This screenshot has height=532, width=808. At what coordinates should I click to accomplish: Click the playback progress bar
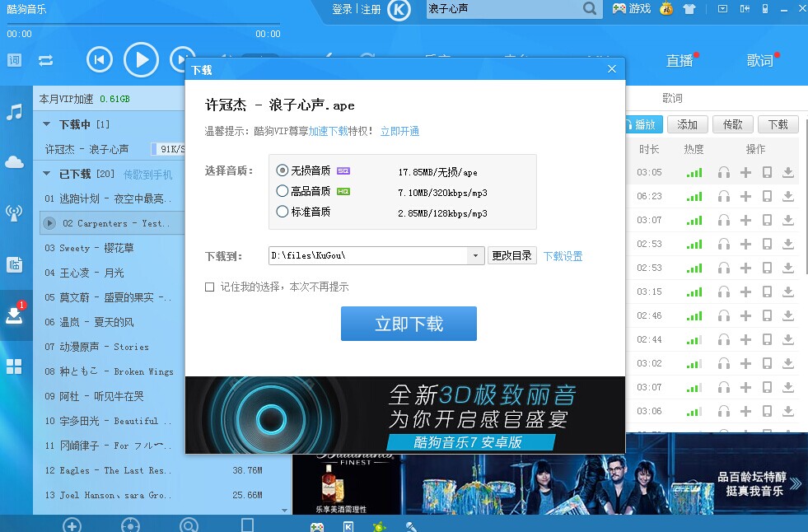coord(143,24)
